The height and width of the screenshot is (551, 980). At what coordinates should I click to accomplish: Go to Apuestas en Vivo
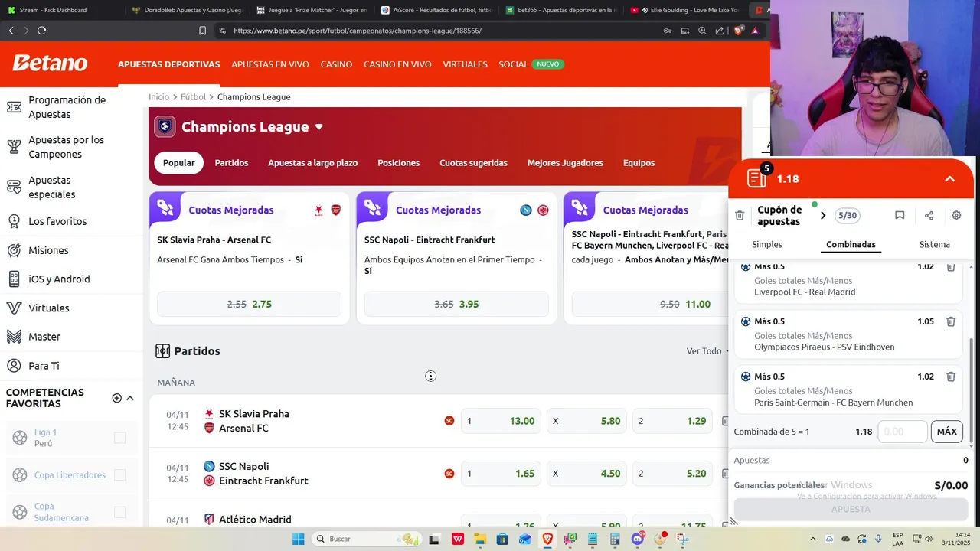270,64
